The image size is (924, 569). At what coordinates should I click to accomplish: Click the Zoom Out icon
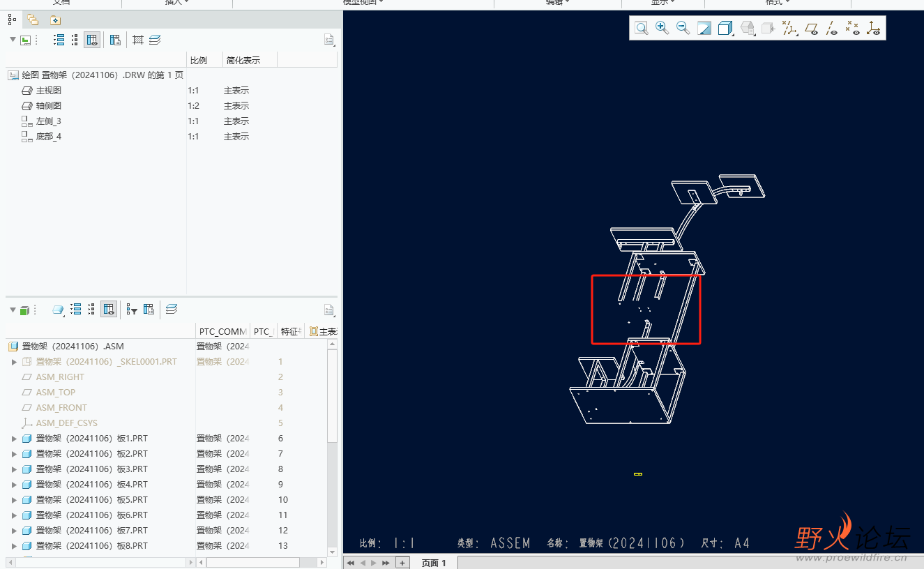[683, 28]
